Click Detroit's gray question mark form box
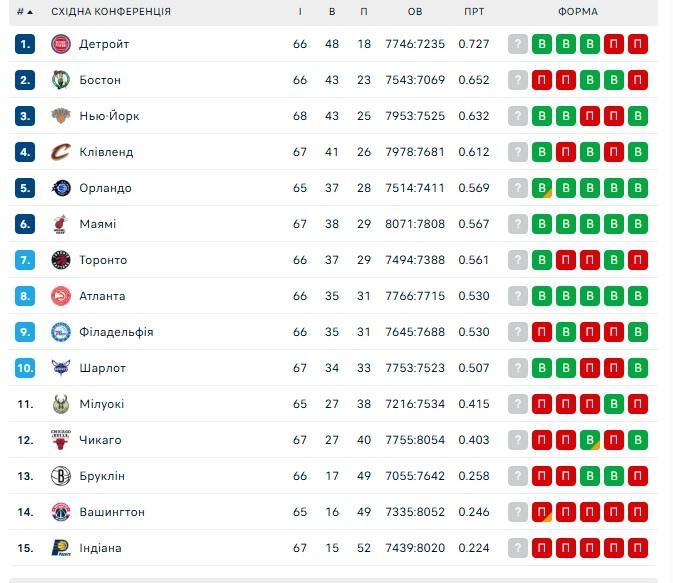 tap(518, 44)
